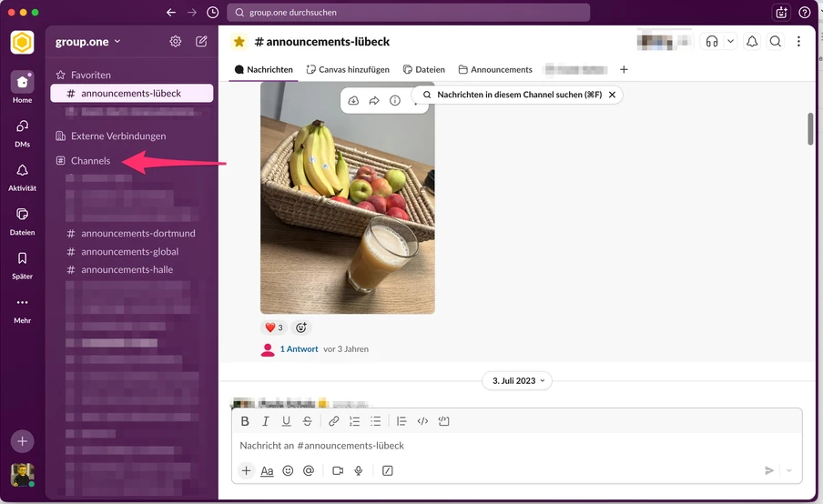Expand the Favoriten section

click(x=84, y=75)
